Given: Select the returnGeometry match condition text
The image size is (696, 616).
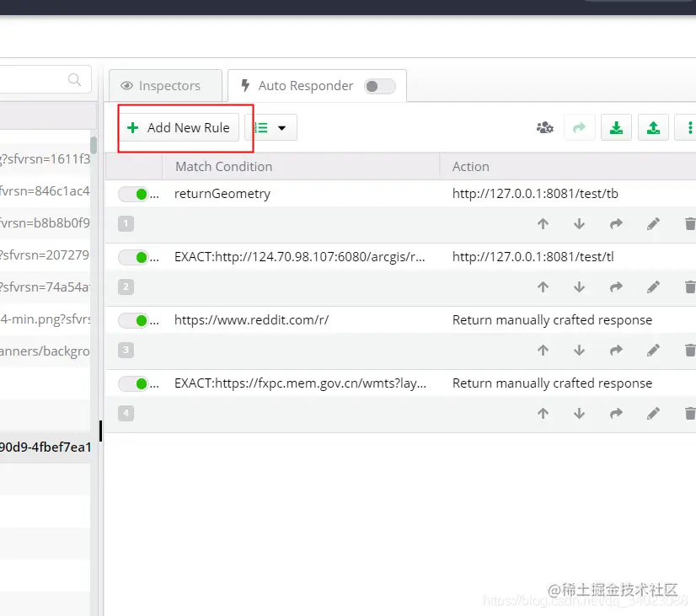Looking at the screenshot, I should pyautogui.click(x=222, y=194).
